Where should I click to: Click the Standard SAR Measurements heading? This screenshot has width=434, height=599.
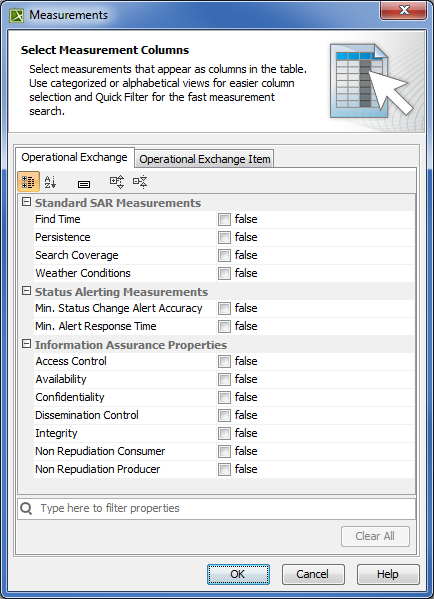(x=118, y=203)
